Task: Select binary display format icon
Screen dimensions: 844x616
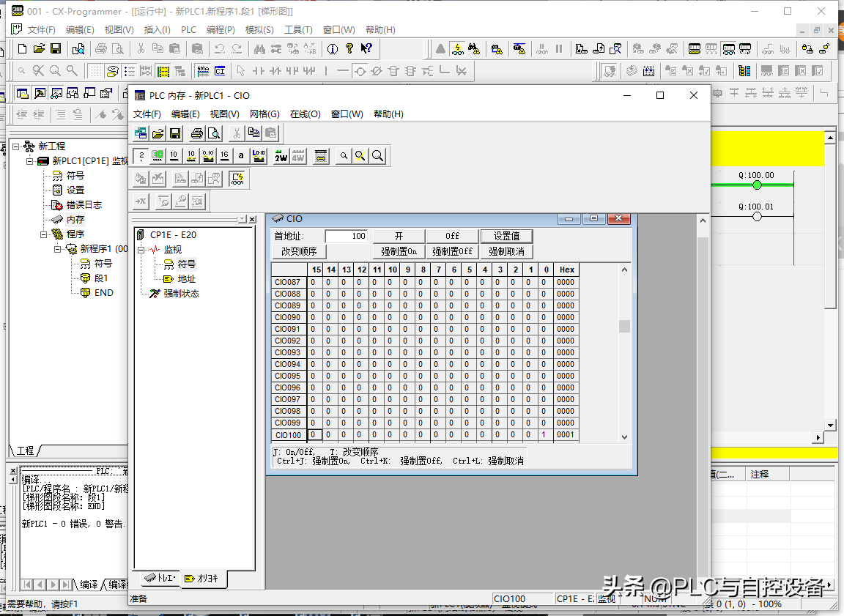Action: (x=141, y=156)
